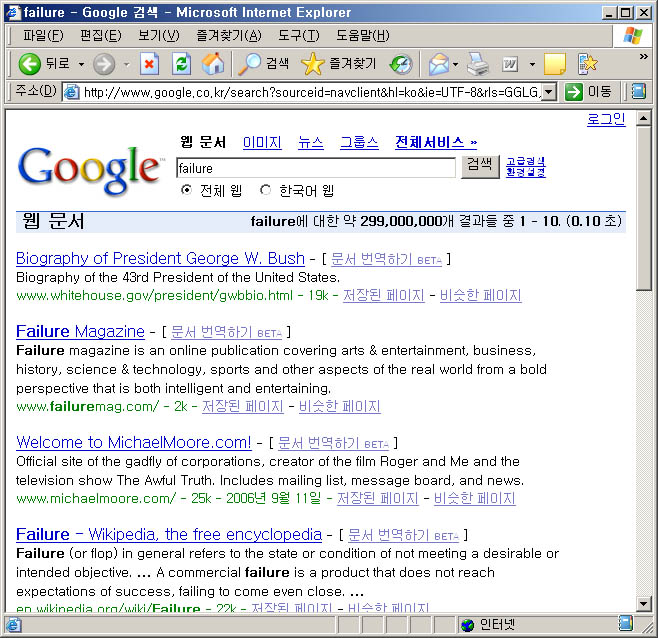
Task: Open Failure Magazine result link
Action: click(80, 332)
